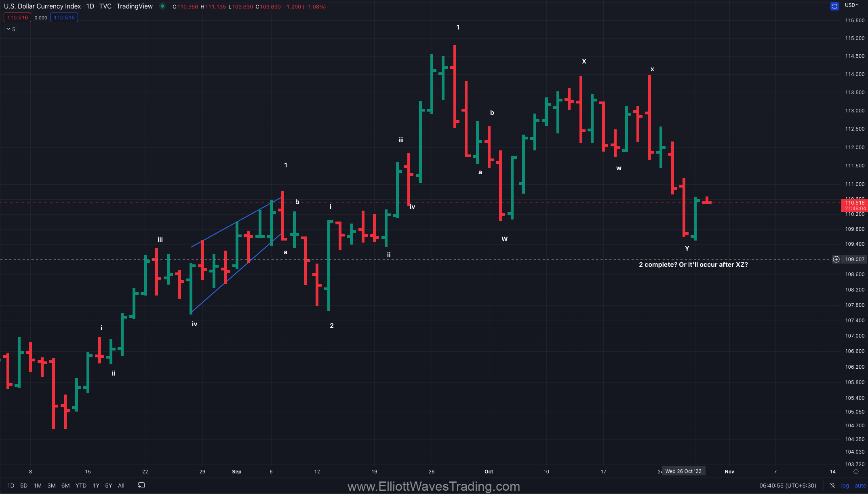This screenshot has height=494, width=868.
Task: Click the Nov label on time axis
Action: point(729,472)
